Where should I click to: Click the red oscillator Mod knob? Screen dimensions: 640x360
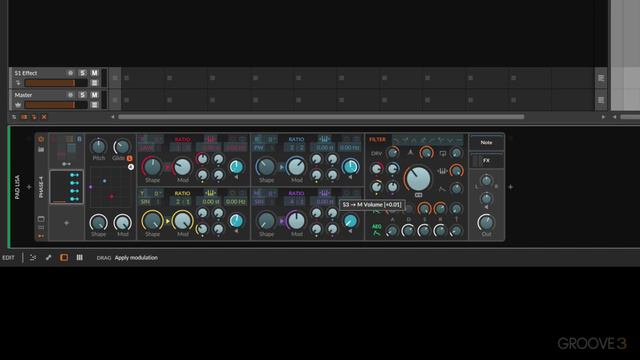click(x=182, y=167)
